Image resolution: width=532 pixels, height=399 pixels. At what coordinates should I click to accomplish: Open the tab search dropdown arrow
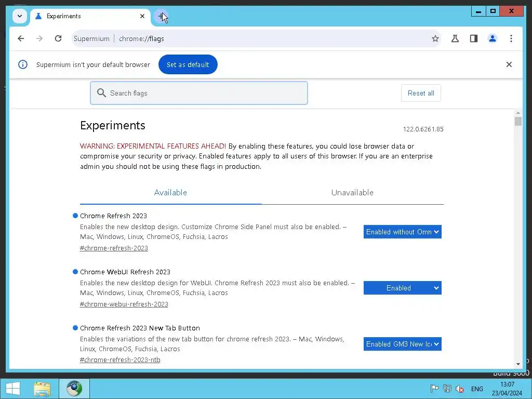coord(20,16)
